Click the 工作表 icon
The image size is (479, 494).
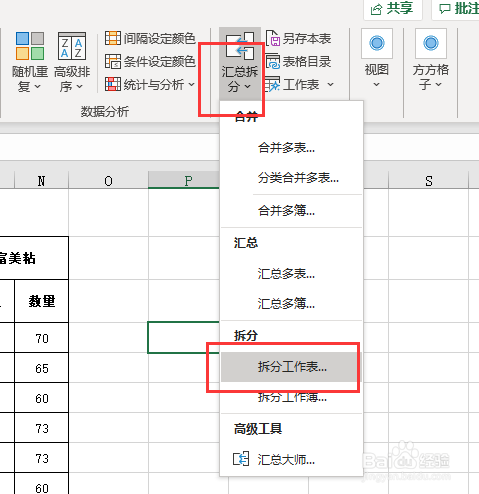[273, 84]
